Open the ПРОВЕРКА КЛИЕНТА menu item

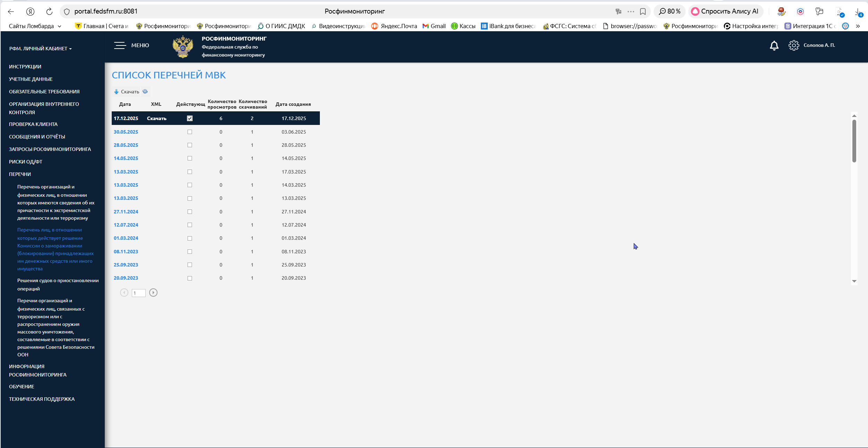tap(33, 124)
